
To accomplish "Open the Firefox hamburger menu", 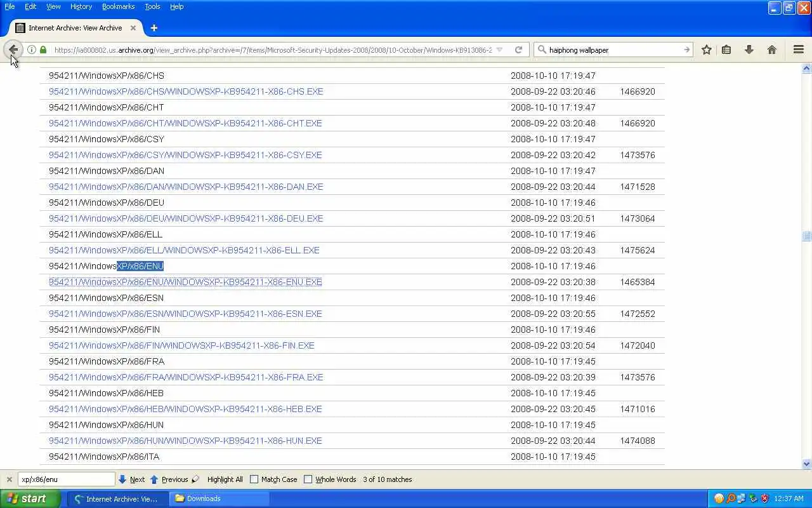I will tap(799, 50).
